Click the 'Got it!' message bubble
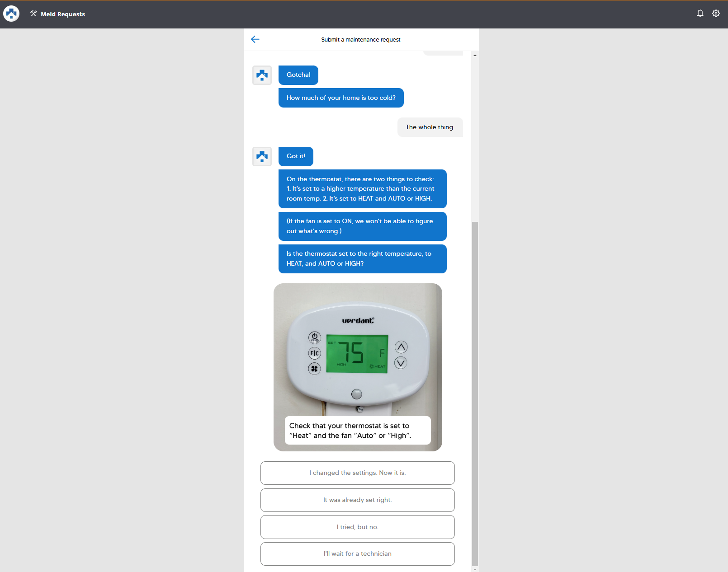This screenshot has height=572, width=728. click(x=296, y=156)
